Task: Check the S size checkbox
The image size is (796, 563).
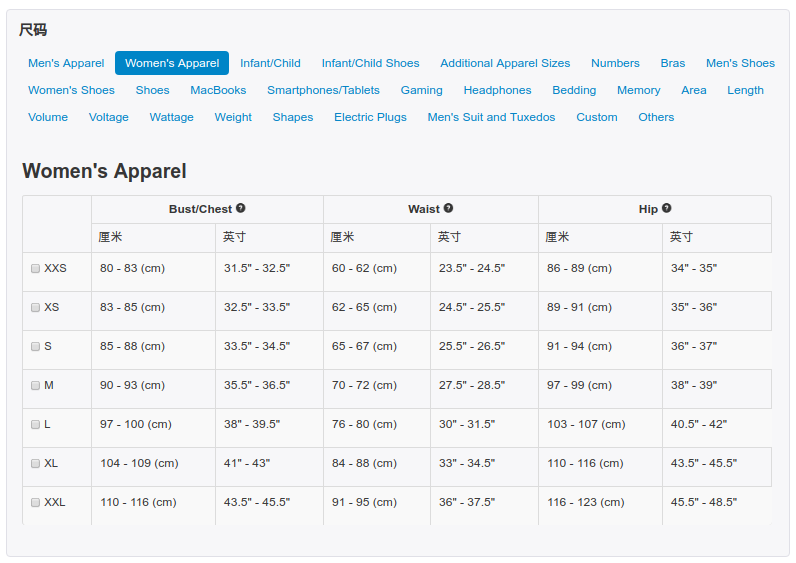Action: click(36, 347)
